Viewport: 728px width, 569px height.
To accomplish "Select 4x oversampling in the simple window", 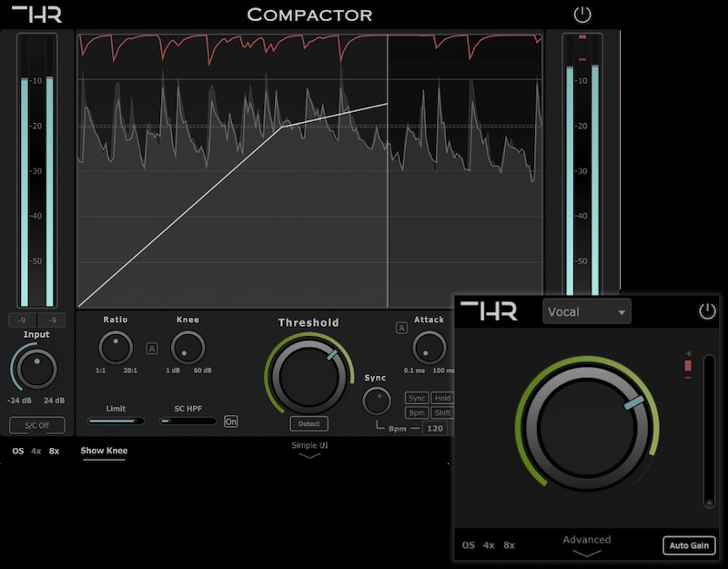I will 489,545.
